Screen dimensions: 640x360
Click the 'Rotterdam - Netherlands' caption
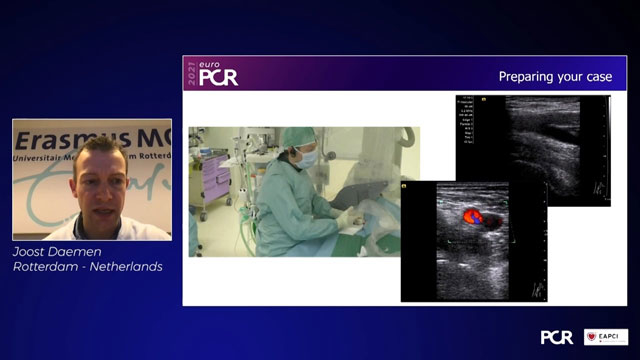coord(88,267)
